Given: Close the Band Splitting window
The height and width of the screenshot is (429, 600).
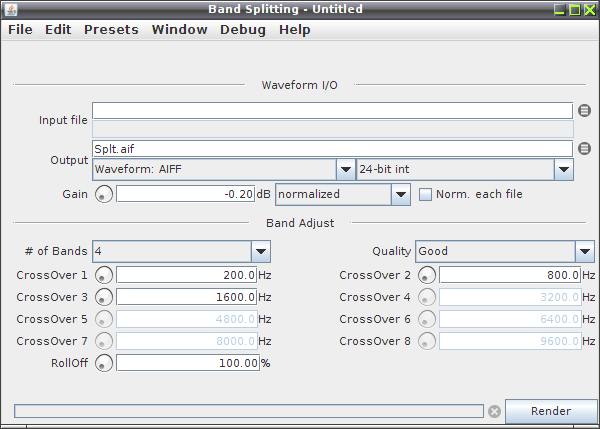Looking at the screenshot, I should [x=589, y=10].
